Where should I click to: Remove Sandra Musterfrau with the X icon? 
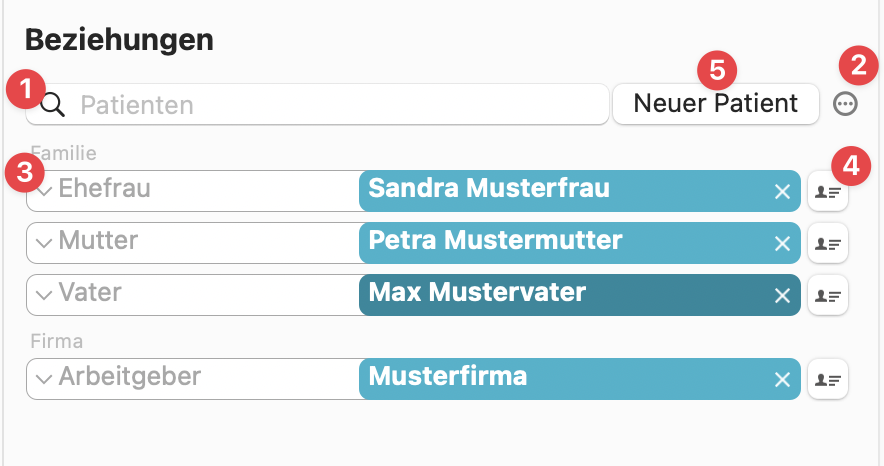[x=782, y=192]
